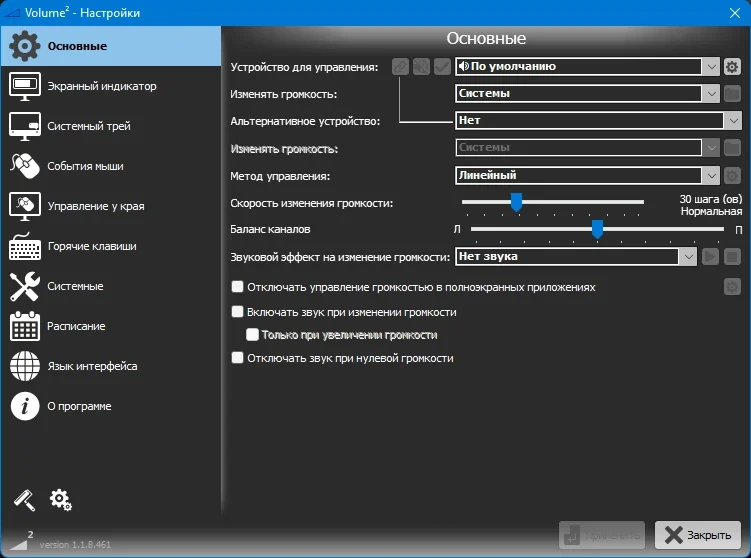Play the sound effect preview
Viewport: 751px width, 558px height.
click(710, 257)
